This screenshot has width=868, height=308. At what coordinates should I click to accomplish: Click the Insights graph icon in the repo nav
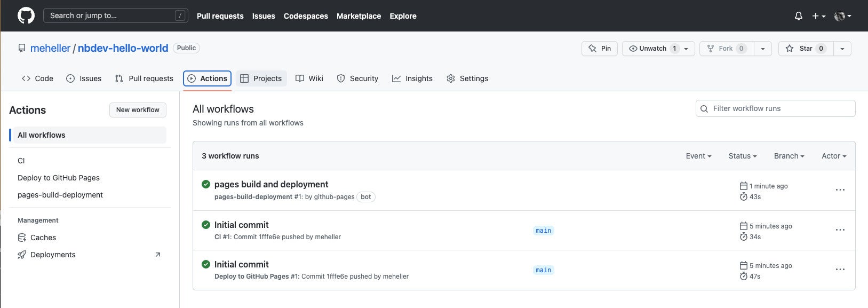pyautogui.click(x=396, y=78)
